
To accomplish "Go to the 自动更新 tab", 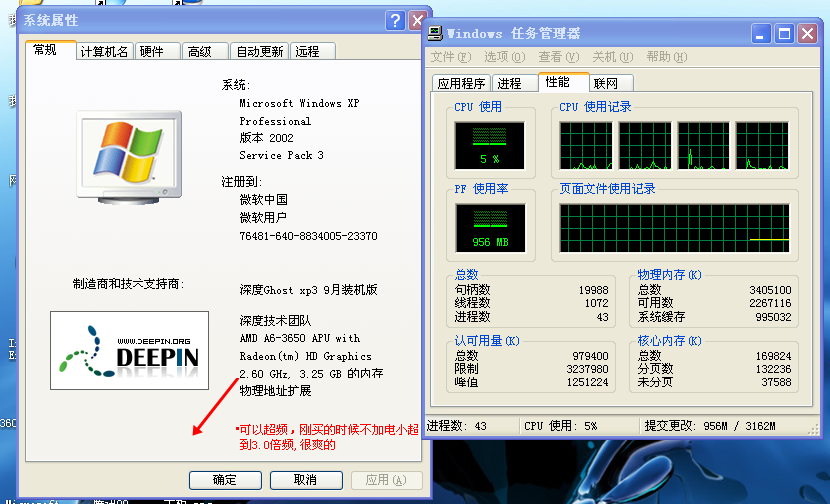I will click(x=259, y=52).
